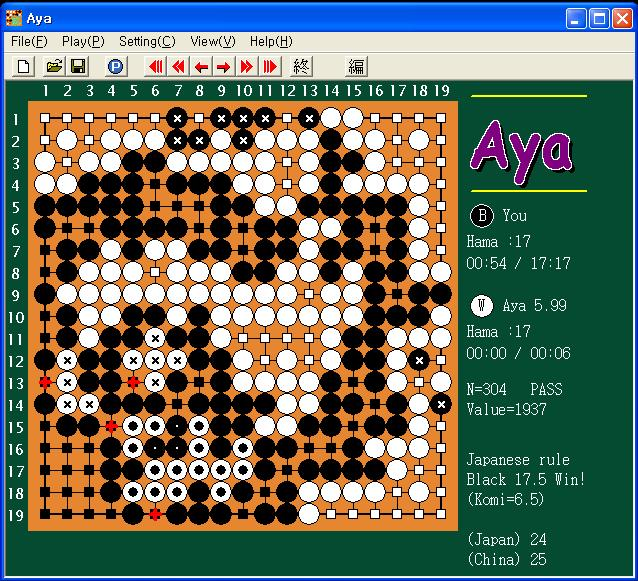Viewport: 638px width, 581px height.
Task: Rewind several moves with double left arrow
Action: click(178, 66)
